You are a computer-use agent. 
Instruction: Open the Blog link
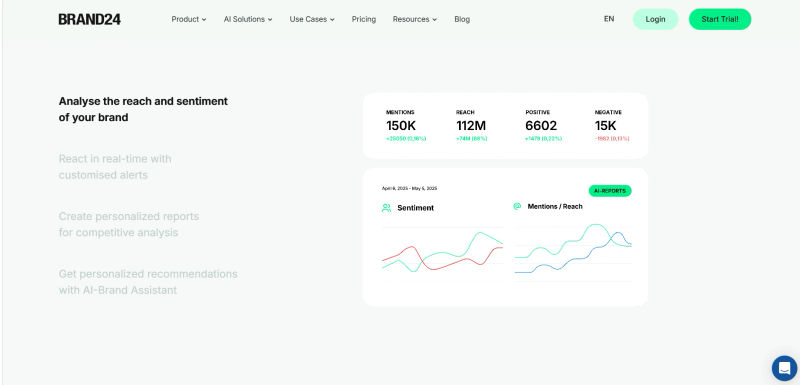click(462, 19)
